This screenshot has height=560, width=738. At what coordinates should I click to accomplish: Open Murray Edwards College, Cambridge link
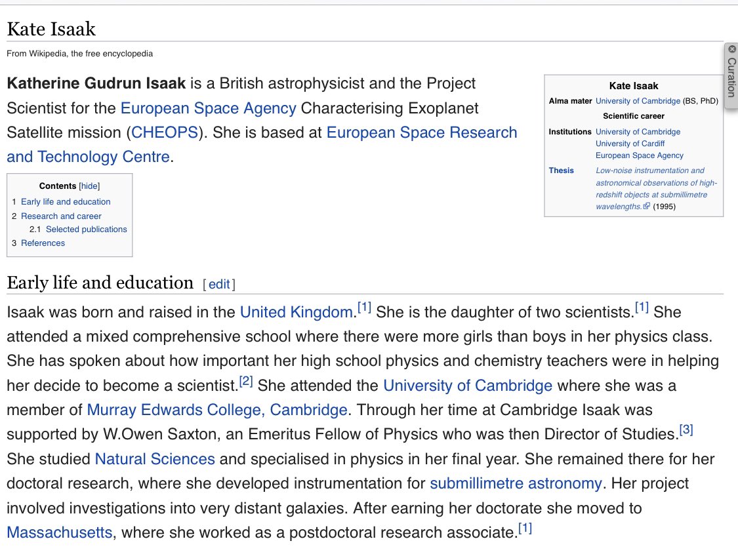(217, 410)
